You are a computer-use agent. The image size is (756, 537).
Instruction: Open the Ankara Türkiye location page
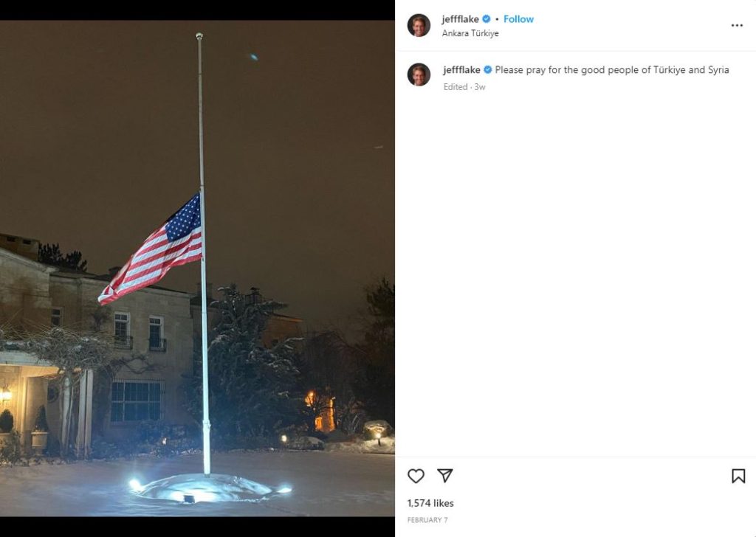pyautogui.click(x=470, y=33)
